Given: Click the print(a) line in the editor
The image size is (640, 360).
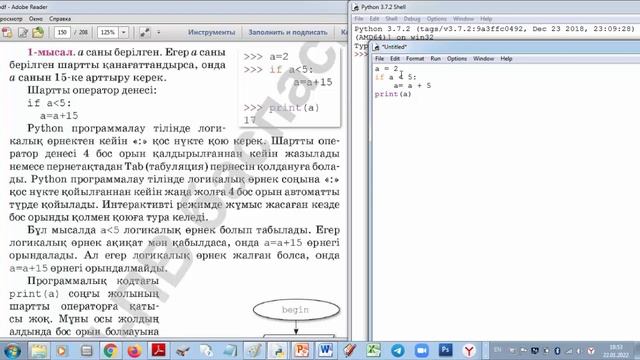Looking at the screenshot, I should click(x=393, y=94).
